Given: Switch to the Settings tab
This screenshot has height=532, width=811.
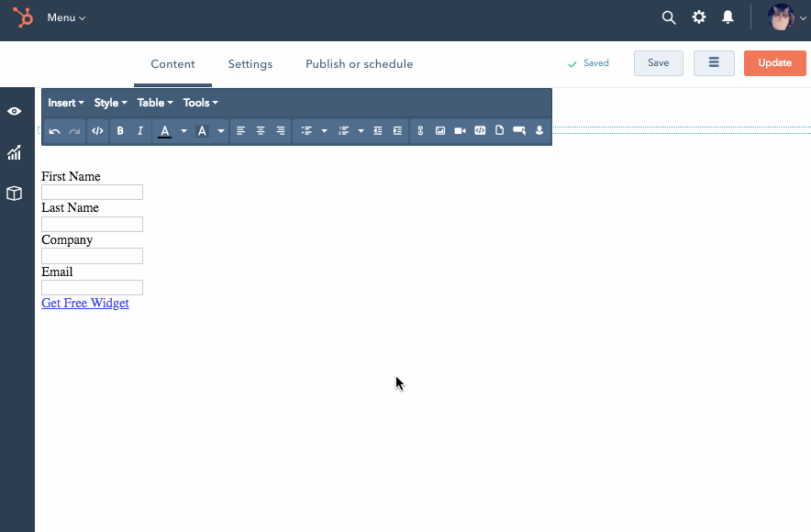Looking at the screenshot, I should [x=250, y=64].
